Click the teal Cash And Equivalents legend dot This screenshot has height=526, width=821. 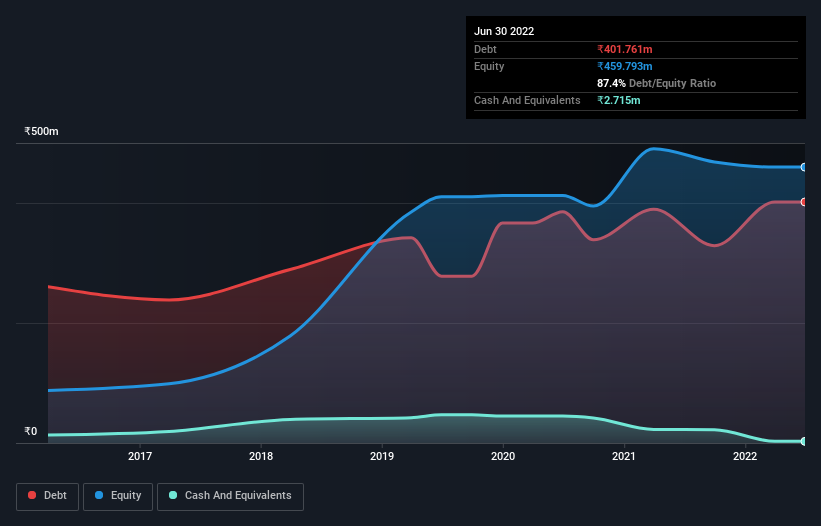(173, 495)
